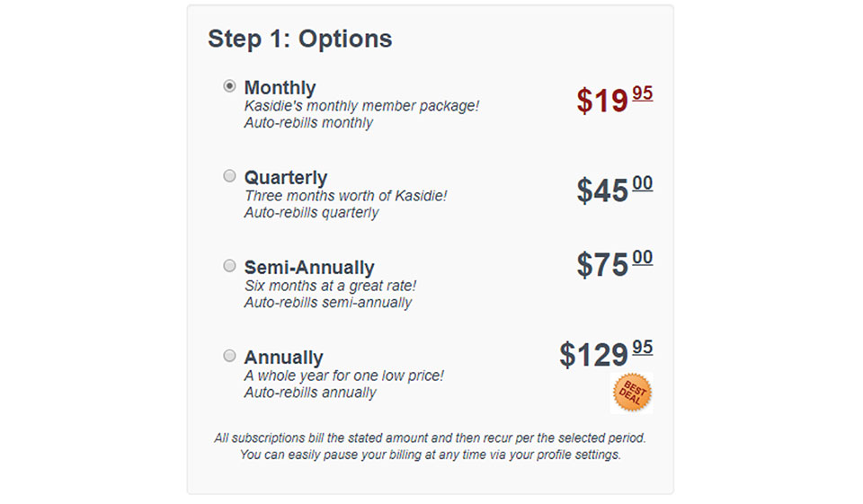Click the $75.00 semi-annual price
Screen dimensions: 863x504
(614, 264)
